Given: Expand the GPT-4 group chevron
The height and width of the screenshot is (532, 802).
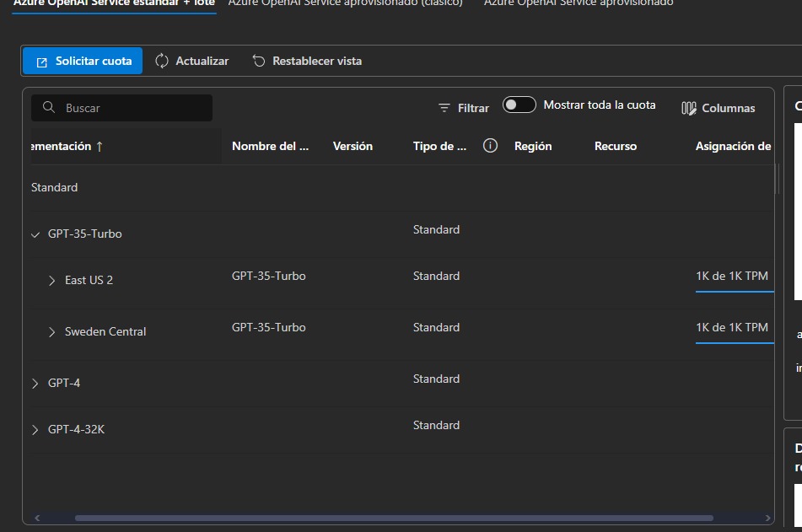Looking at the screenshot, I should tap(35, 383).
